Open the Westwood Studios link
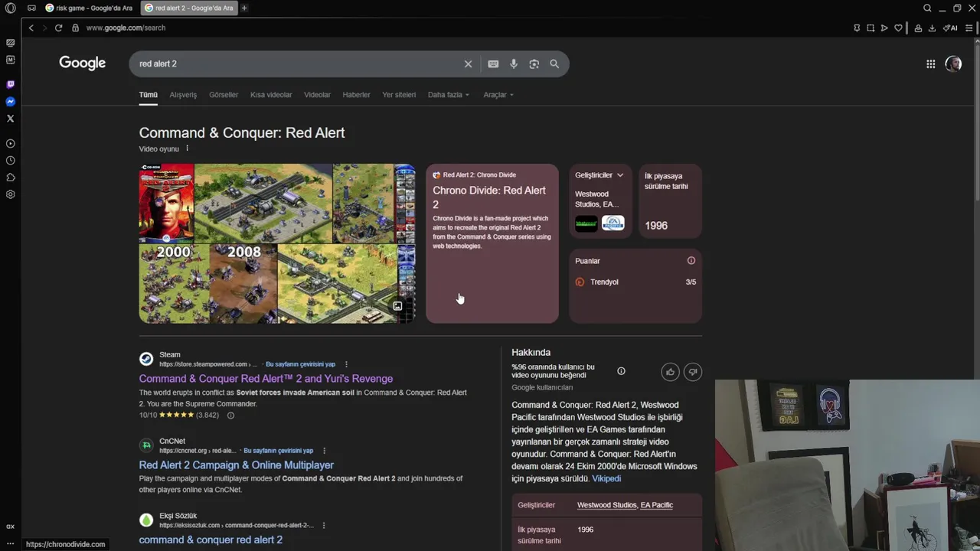This screenshot has height=551, width=980. pos(606,505)
